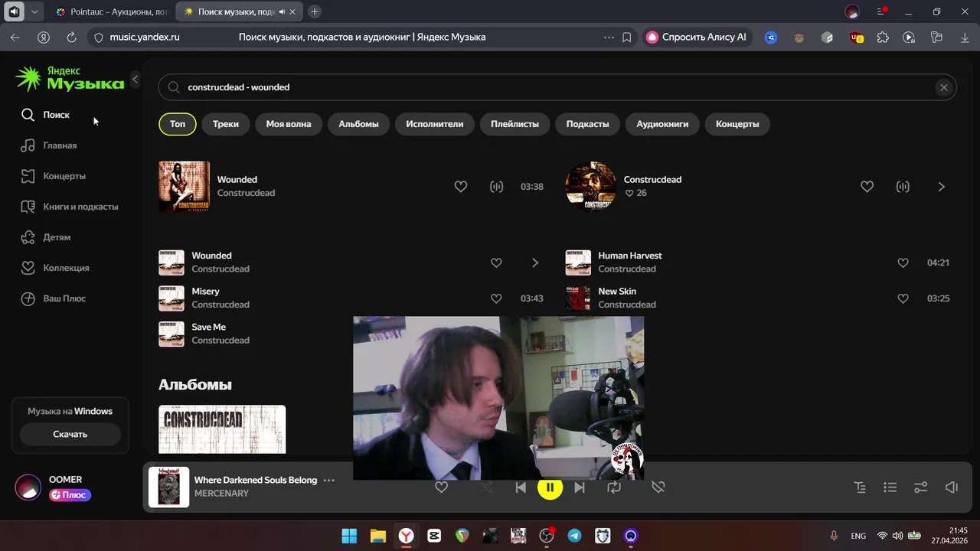This screenshot has width=980, height=551.
Task: Open the OOMER profile avatar
Action: 28,487
